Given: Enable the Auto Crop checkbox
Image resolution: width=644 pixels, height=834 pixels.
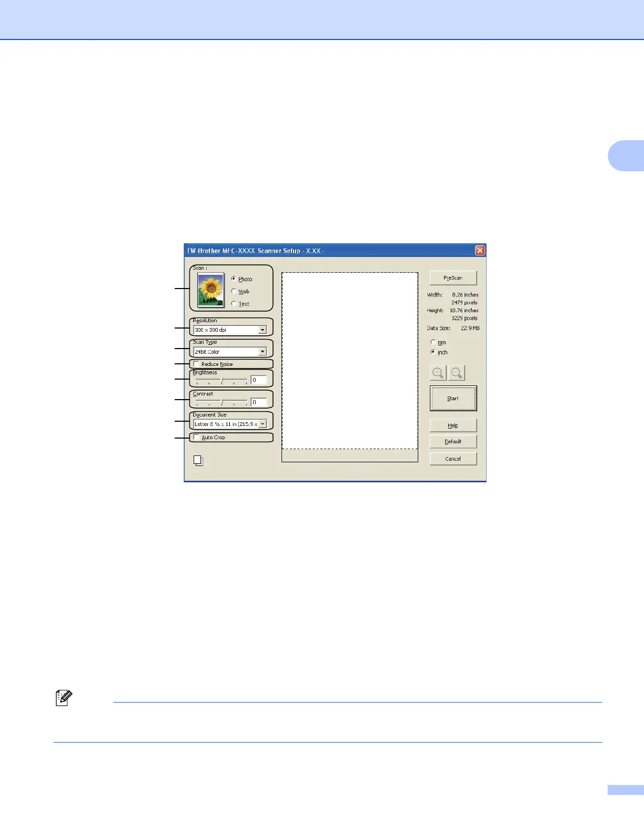Looking at the screenshot, I should pos(196,437).
